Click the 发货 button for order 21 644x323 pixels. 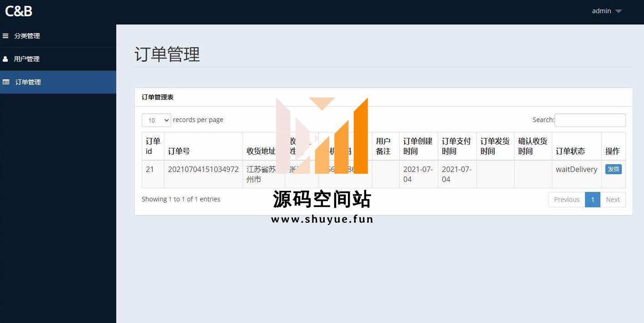coord(614,169)
